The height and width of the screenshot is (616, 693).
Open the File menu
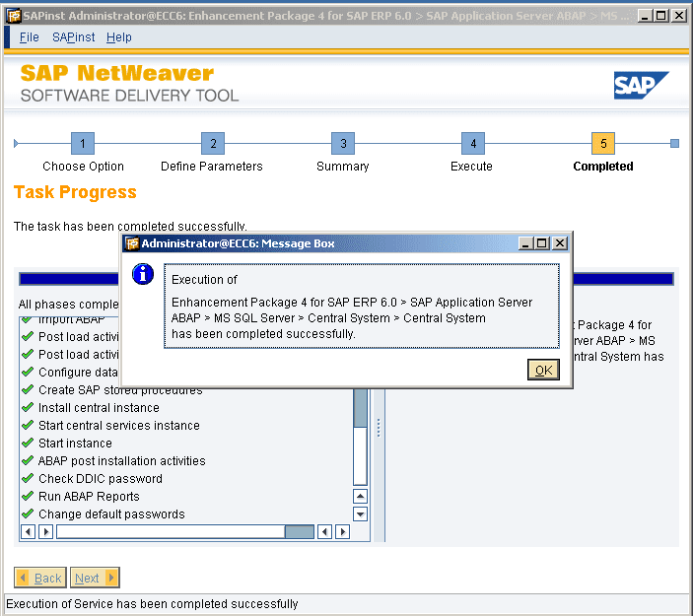30,37
